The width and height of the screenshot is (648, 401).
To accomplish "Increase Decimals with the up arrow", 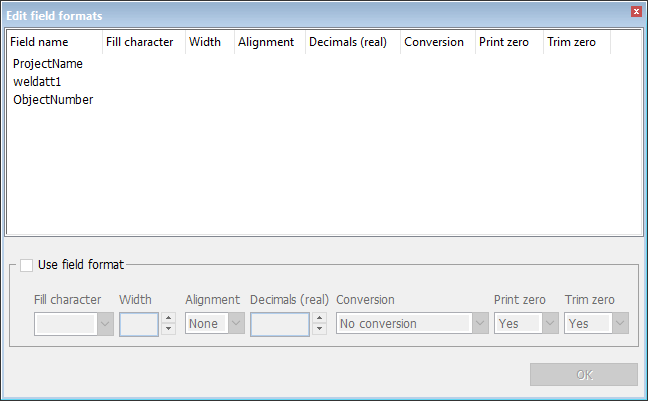I will (319, 318).
